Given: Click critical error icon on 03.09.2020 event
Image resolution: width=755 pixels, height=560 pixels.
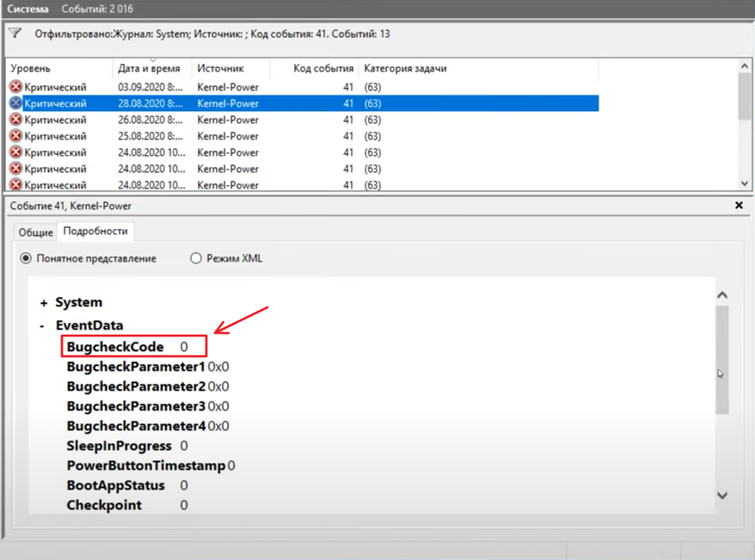Looking at the screenshot, I should [x=15, y=87].
